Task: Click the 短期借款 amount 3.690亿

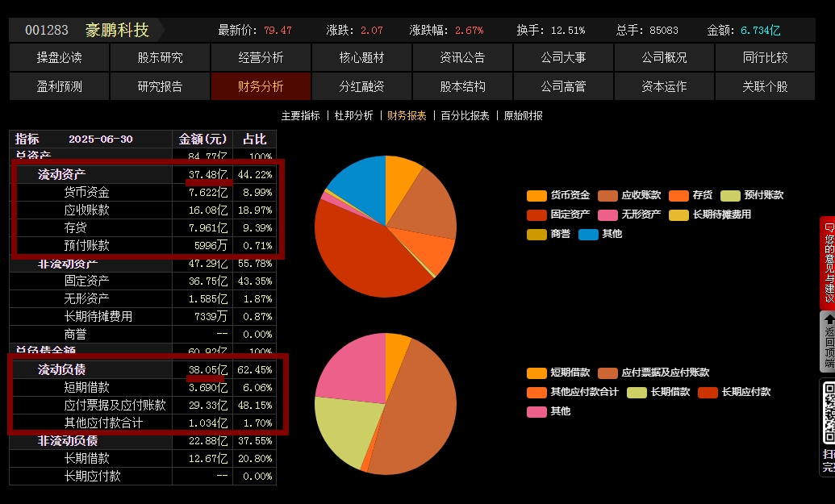Action: (207, 387)
